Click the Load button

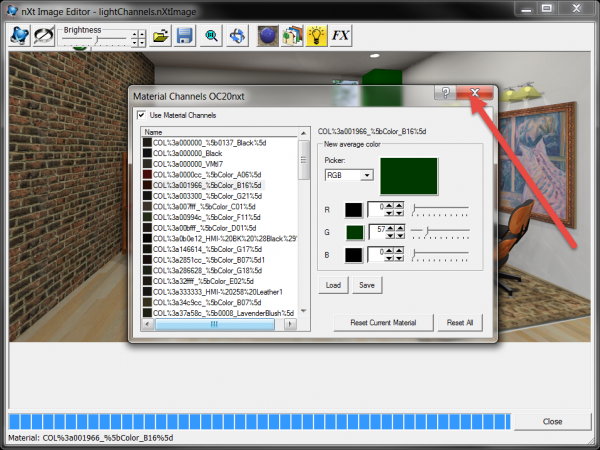click(333, 285)
